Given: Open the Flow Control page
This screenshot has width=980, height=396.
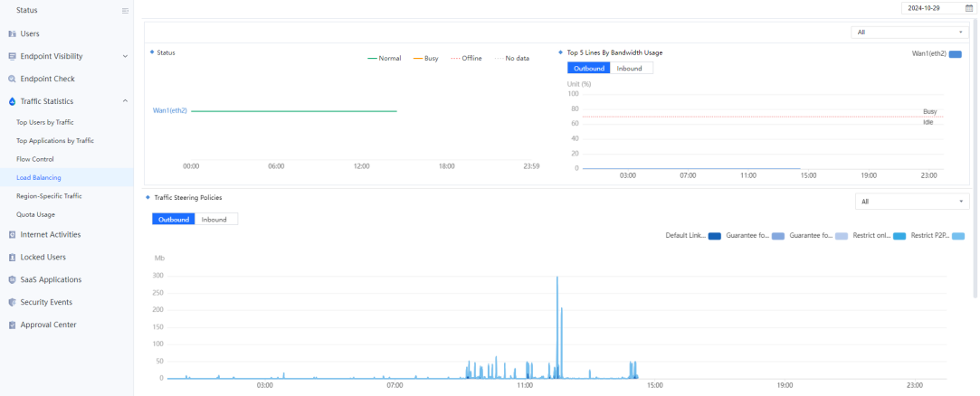Looking at the screenshot, I should click(36, 158).
